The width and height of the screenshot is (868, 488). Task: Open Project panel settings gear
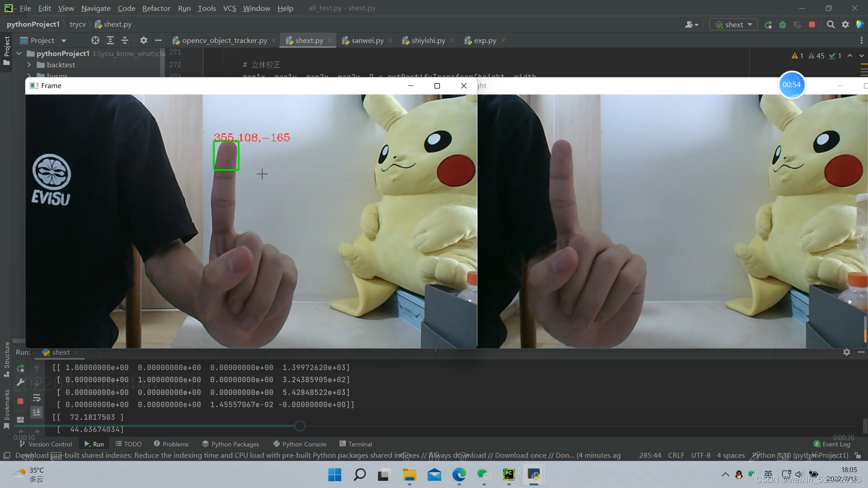[144, 41]
